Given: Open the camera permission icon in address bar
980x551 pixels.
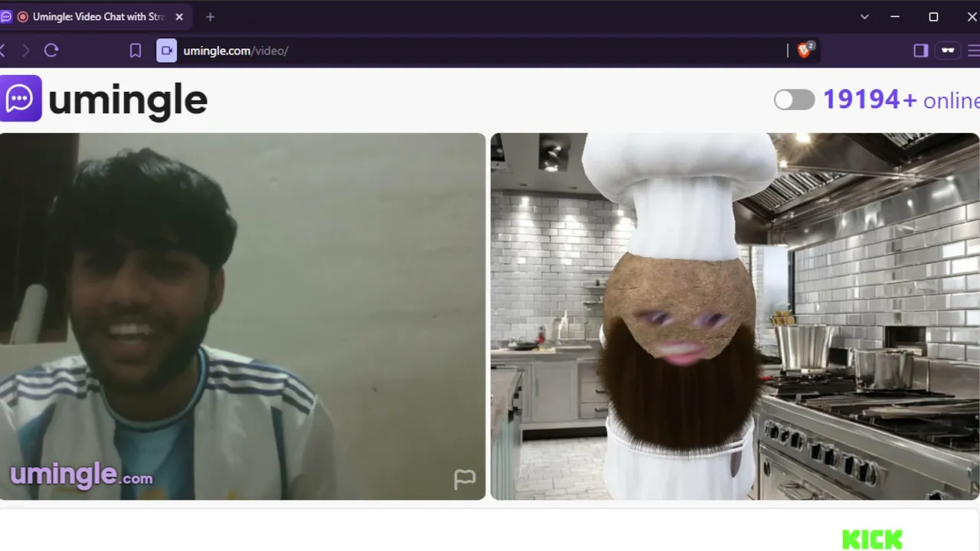Looking at the screenshot, I should (166, 51).
